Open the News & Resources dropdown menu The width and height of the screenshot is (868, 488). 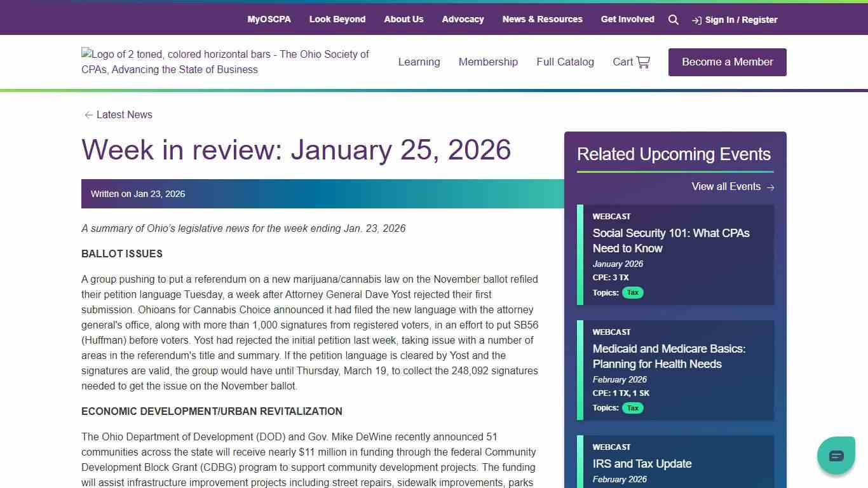click(x=542, y=19)
